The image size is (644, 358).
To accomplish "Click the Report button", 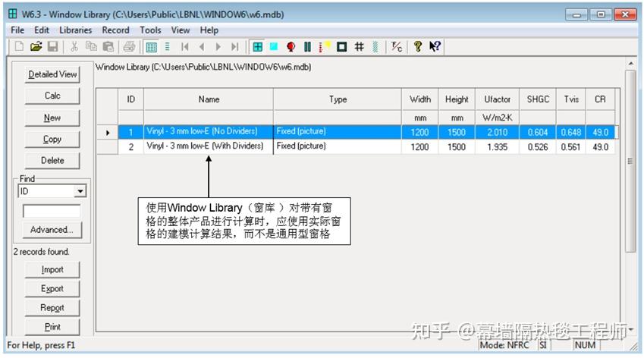I will pos(52,308).
